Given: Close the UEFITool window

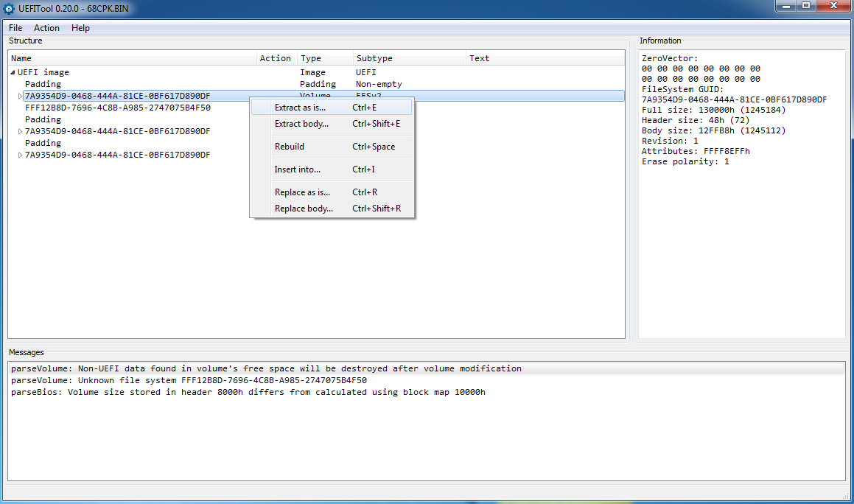Looking at the screenshot, I should tap(833, 6).
